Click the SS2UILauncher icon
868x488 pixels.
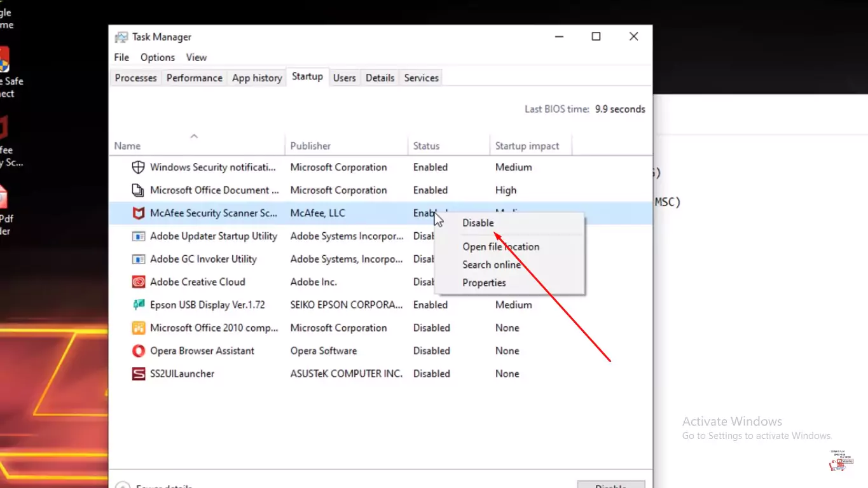[138, 373]
